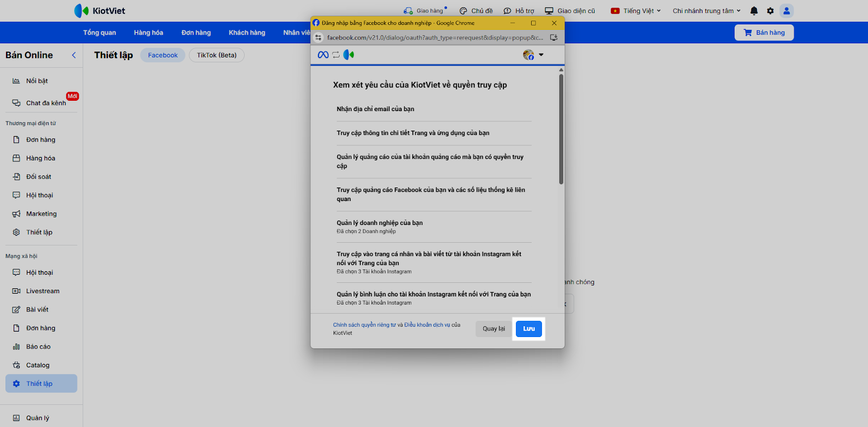
Task: Open the Tổng quan menu
Action: (100, 33)
